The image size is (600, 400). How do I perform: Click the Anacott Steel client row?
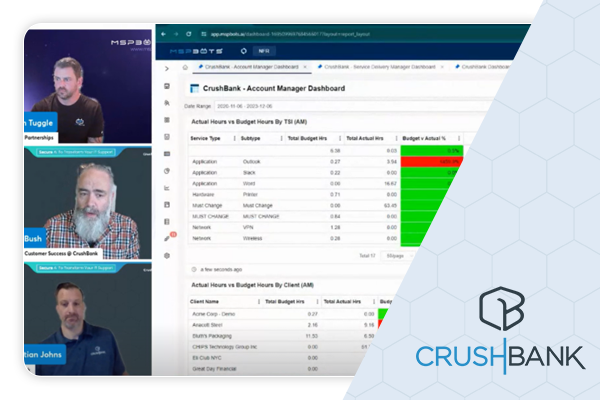tap(281, 325)
